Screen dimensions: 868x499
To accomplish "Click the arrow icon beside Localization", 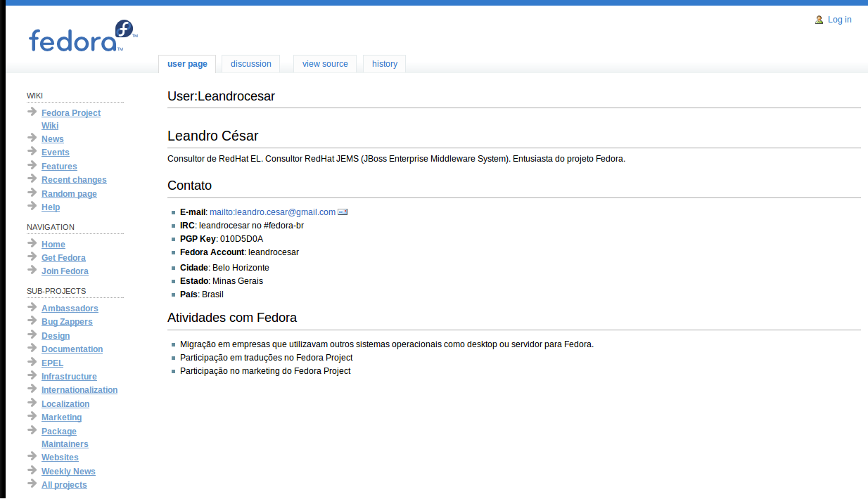I will (x=32, y=403).
